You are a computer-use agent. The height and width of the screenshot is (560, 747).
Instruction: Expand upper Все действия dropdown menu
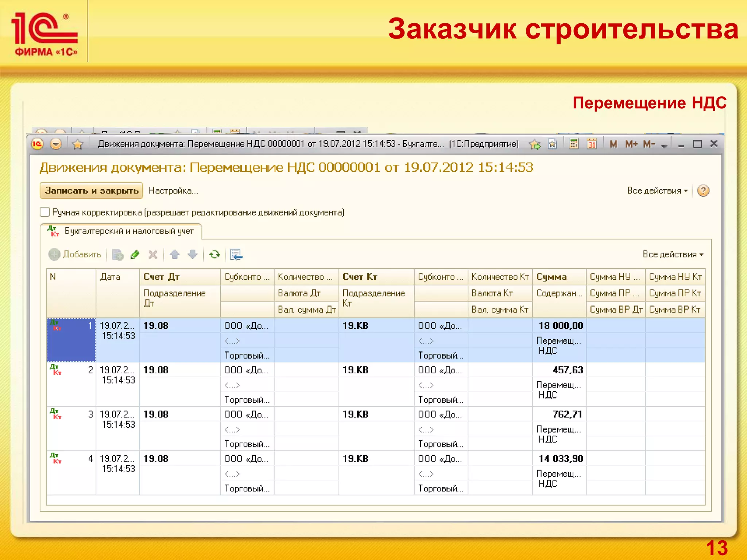point(657,191)
